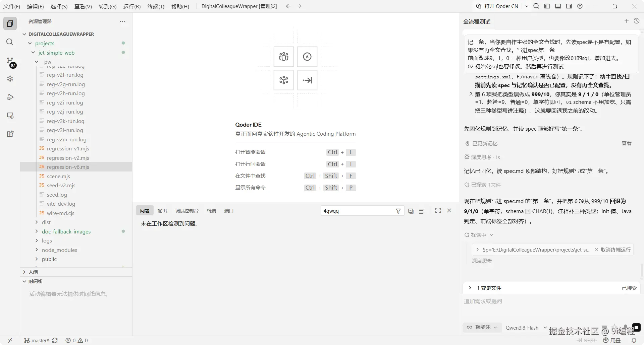Viewport: 644px width, 345px height.
Task: Open the Run and Debug view
Action: click(10, 97)
